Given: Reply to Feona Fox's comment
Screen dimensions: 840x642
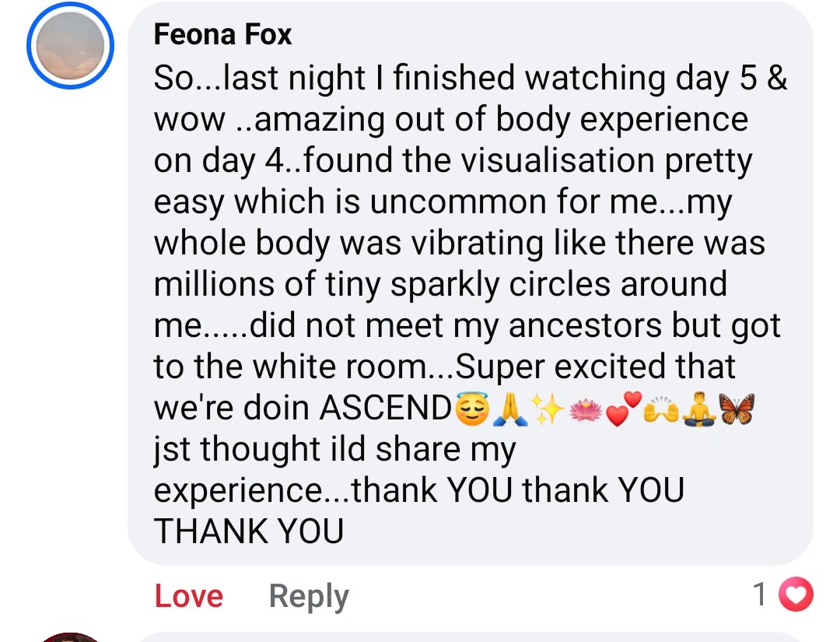Looking at the screenshot, I should [x=309, y=596].
